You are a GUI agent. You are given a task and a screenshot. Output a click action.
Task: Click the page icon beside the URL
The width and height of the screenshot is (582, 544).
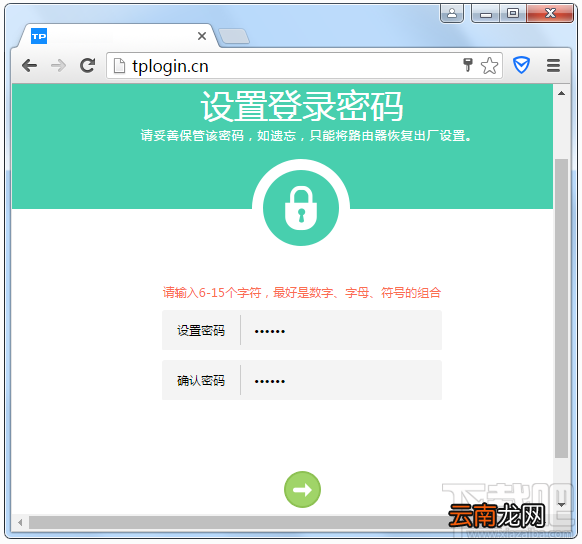click(x=119, y=66)
